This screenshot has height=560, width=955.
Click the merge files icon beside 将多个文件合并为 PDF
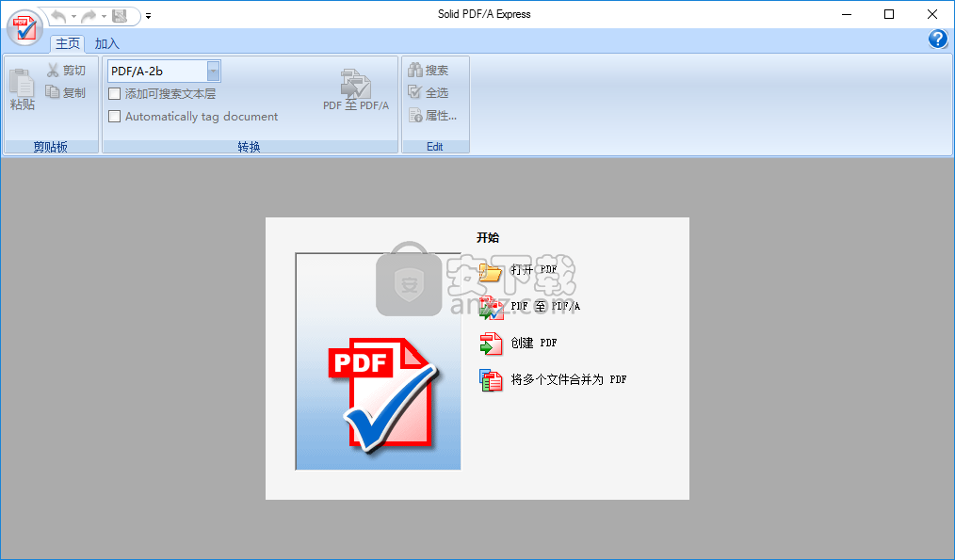(x=491, y=380)
